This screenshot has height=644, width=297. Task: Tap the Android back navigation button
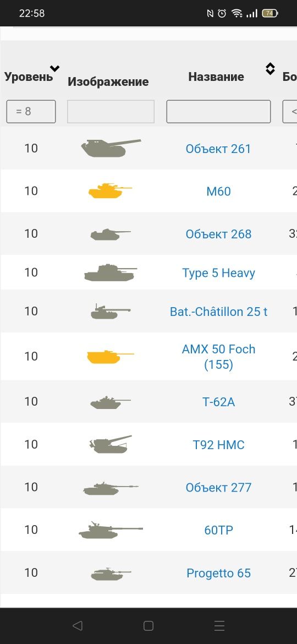77,625
